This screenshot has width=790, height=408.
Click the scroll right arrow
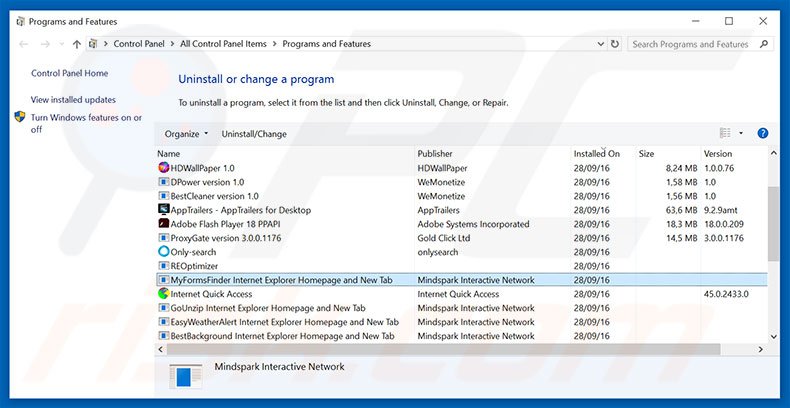coord(761,349)
